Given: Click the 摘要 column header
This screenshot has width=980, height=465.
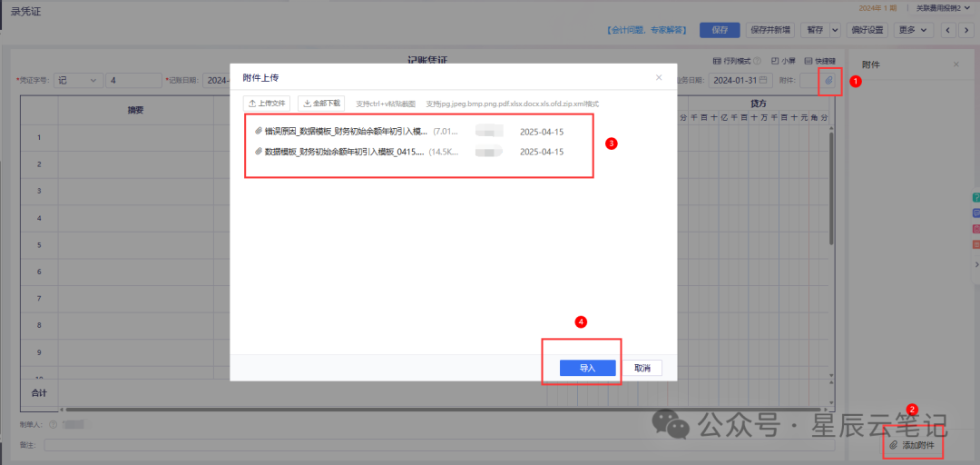Looking at the screenshot, I should coord(135,110).
